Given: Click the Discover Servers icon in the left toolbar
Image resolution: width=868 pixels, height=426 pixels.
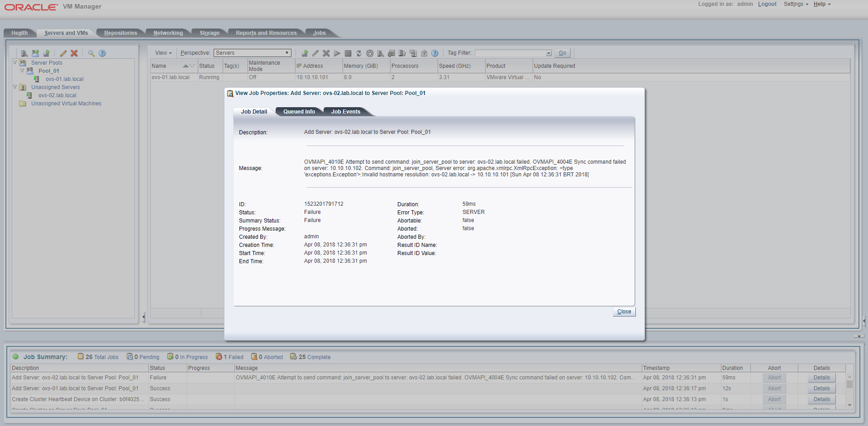Looking at the screenshot, I should 24,53.
